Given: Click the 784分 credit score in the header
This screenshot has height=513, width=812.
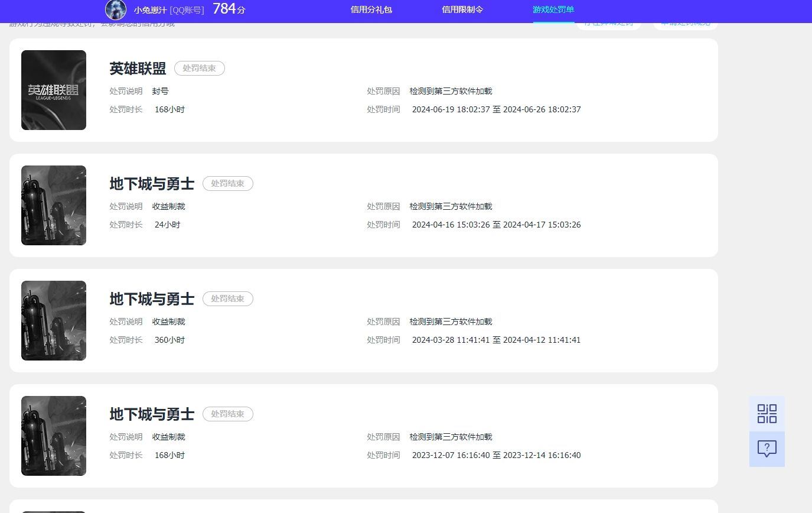Looking at the screenshot, I should coord(229,9).
